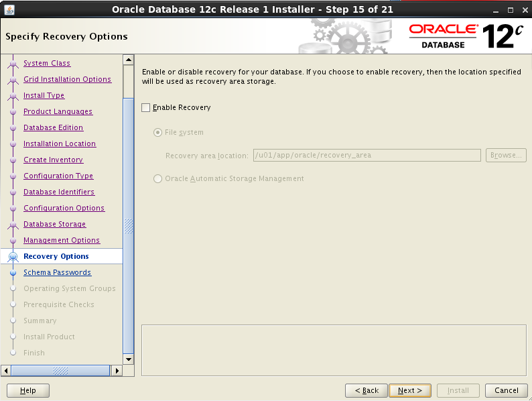532x401 pixels.
Task: Select the current Recovery Options step
Action: point(56,256)
